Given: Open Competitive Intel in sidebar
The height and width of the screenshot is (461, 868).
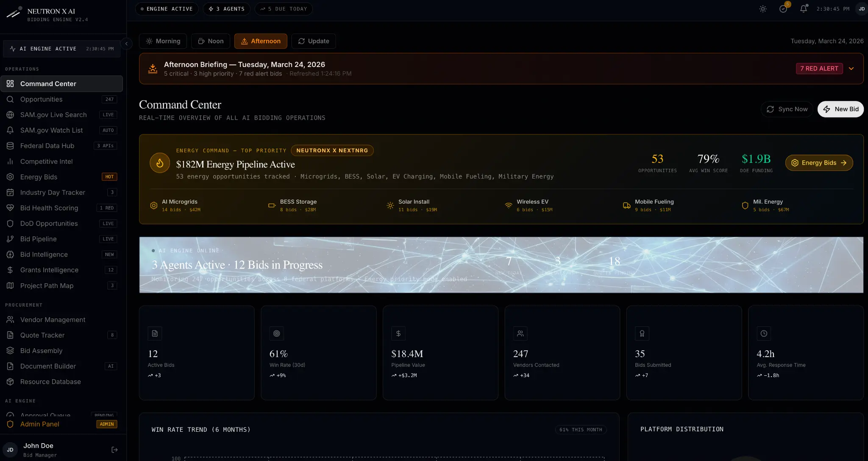Looking at the screenshot, I should (x=46, y=162).
